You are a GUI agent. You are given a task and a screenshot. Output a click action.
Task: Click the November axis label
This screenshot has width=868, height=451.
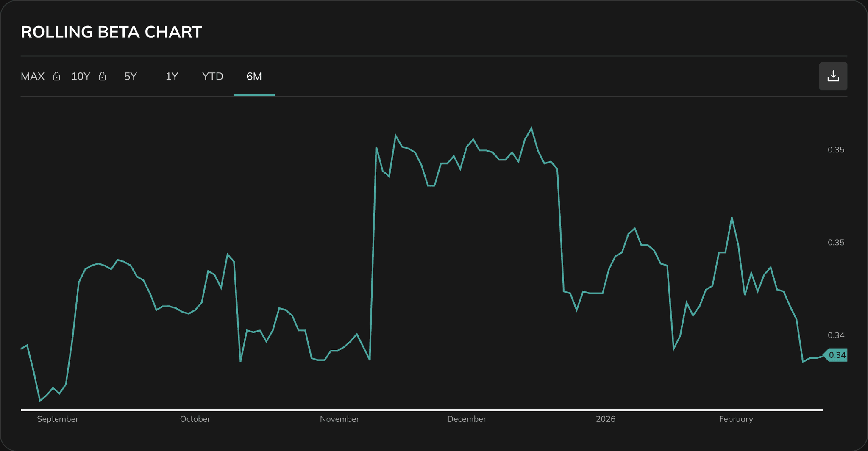click(x=339, y=419)
